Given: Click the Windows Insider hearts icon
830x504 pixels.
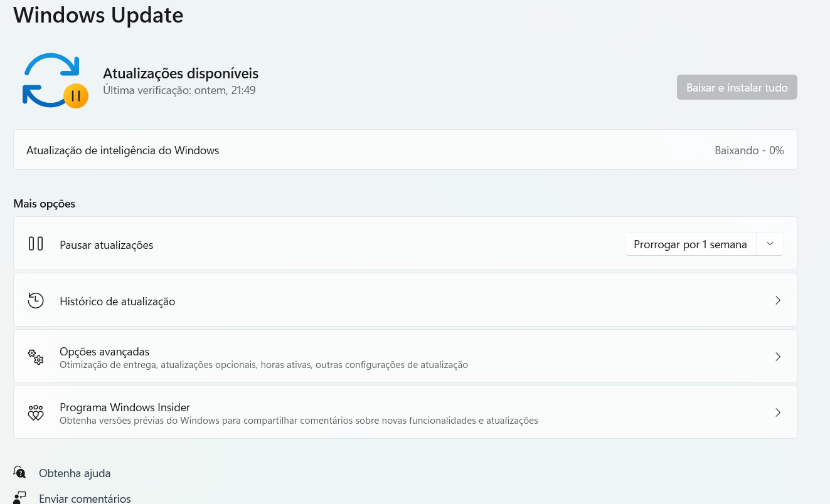Looking at the screenshot, I should [36, 412].
